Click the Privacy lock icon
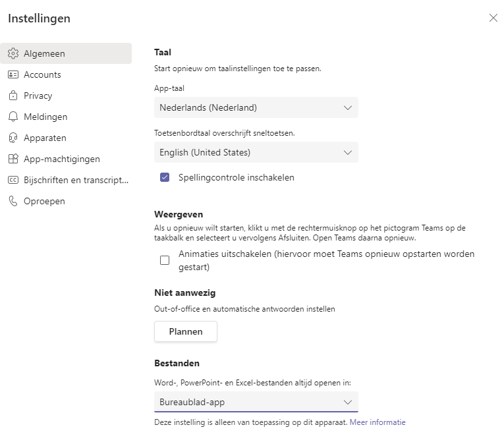This screenshot has height=448, width=502. coord(13,96)
